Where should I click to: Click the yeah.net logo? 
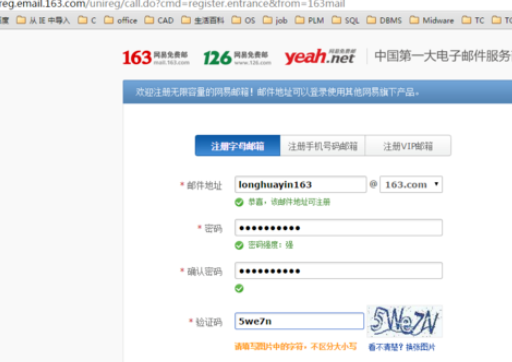[x=319, y=57]
